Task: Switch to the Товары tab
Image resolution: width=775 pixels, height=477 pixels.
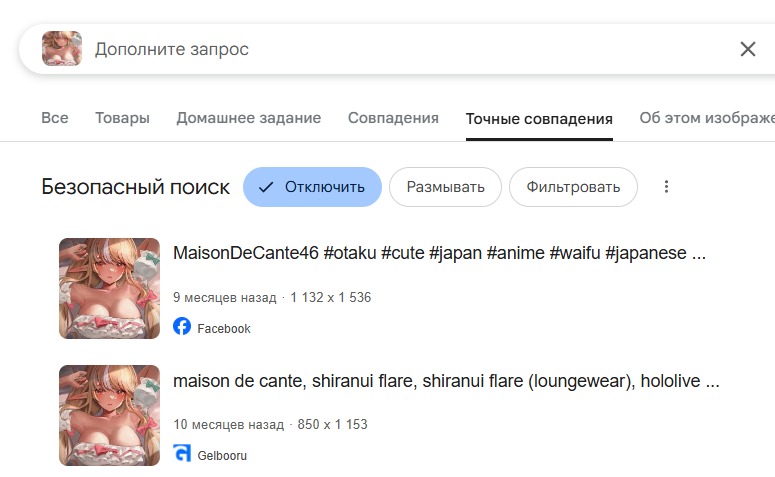Action: click(x=122, y=118)
